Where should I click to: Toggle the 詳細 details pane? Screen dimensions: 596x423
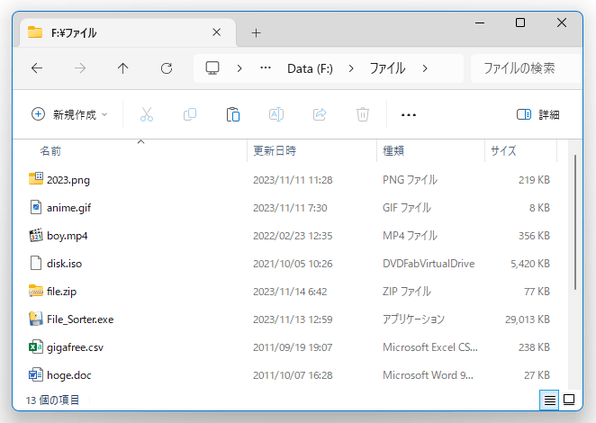point(538,114)
